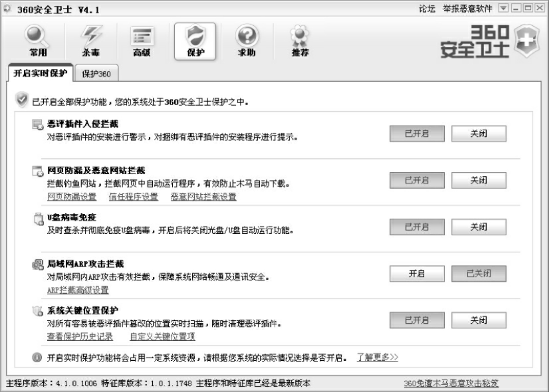Close the 360安全卫士 window
This screenshot has width=549, height=392.
pos(540,8)
